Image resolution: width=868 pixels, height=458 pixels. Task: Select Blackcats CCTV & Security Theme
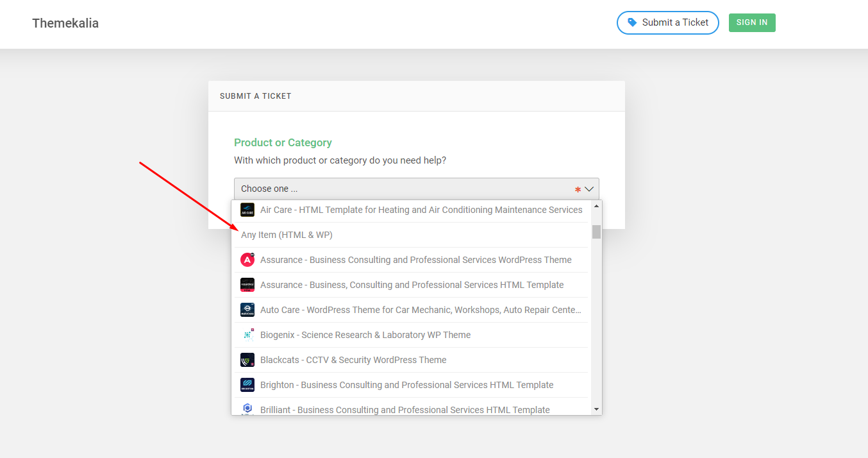[411, 360]
